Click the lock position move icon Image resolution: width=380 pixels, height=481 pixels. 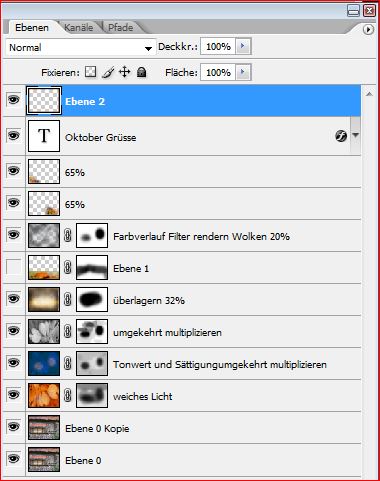125,72
